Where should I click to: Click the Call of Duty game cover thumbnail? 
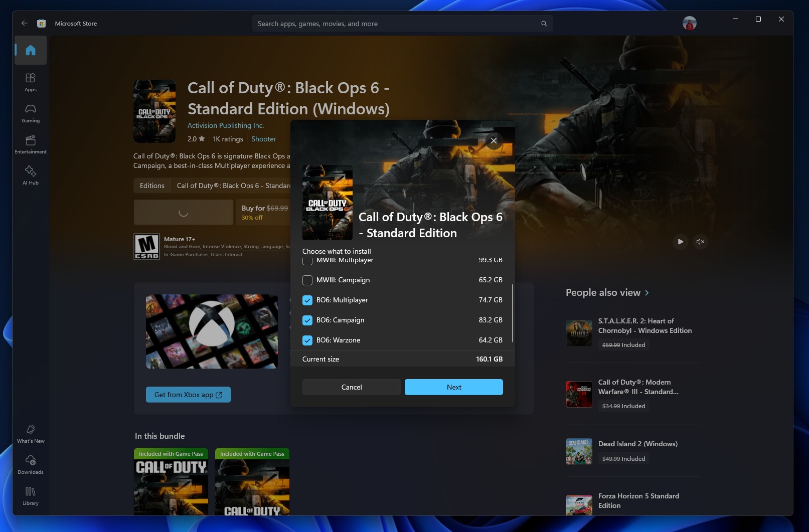click(x=154, y=111)
